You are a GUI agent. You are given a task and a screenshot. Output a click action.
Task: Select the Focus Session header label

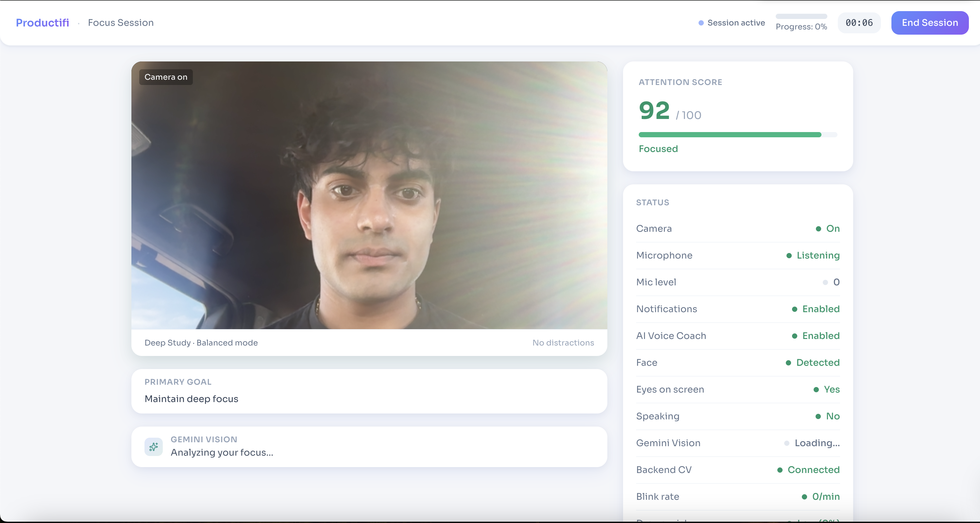tap(121, 23)
